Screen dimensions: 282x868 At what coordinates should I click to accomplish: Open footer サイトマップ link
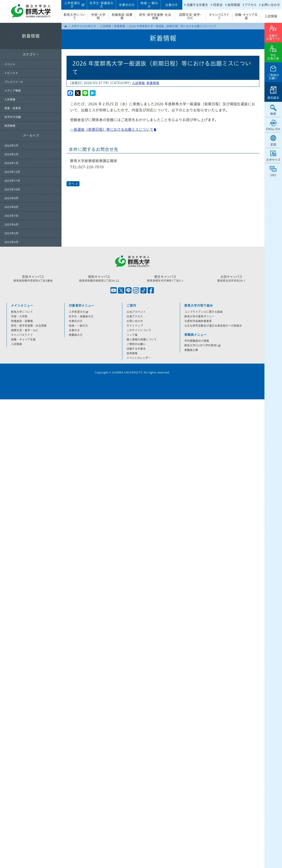click(135, 326)
